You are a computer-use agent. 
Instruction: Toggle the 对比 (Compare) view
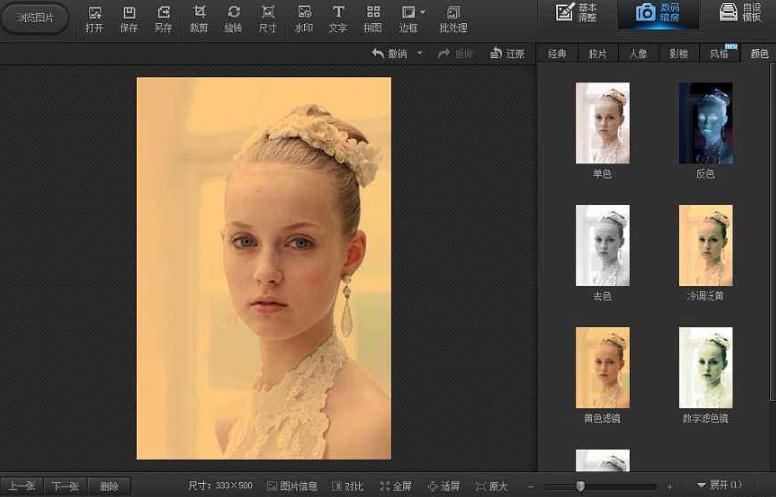pos(347,487)
